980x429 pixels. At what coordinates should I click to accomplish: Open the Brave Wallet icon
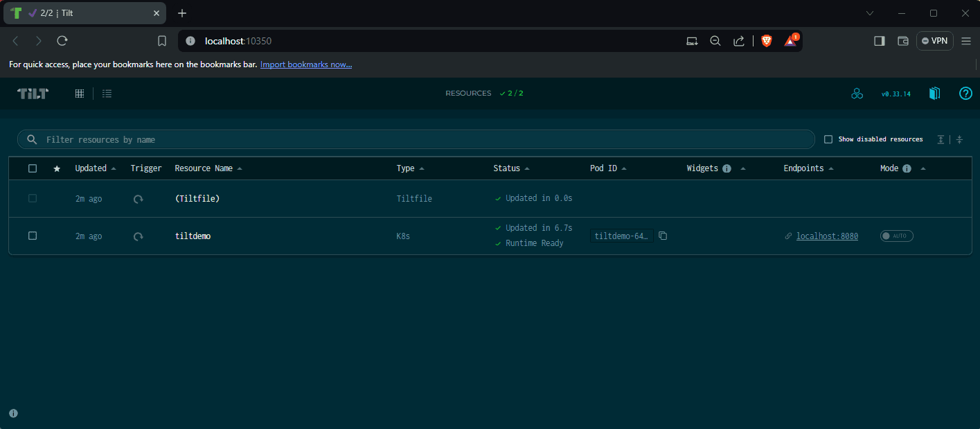coord(903,41)
